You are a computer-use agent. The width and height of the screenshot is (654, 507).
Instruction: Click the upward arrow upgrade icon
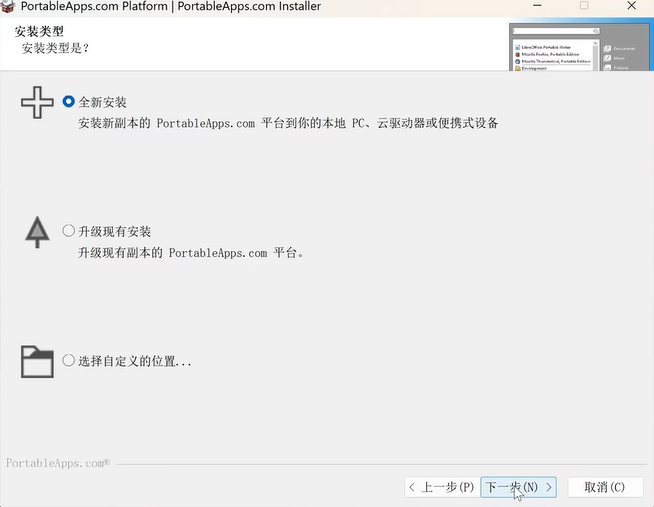tap(37, 232)
